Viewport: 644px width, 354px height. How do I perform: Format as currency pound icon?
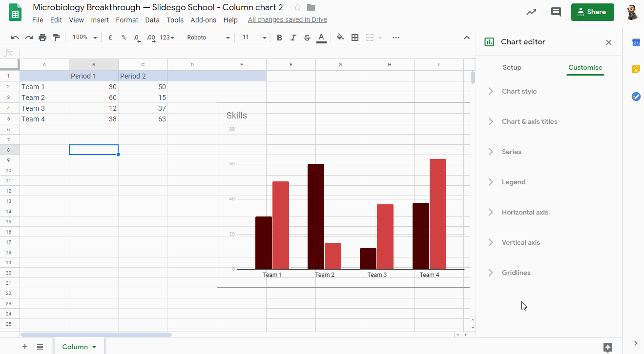click(x=110, y=38)
